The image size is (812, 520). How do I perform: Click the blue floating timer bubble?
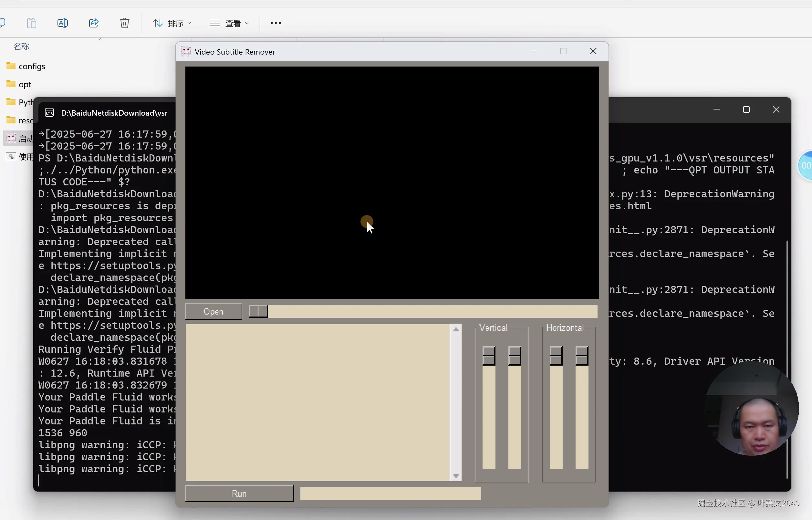pos(806,165)
